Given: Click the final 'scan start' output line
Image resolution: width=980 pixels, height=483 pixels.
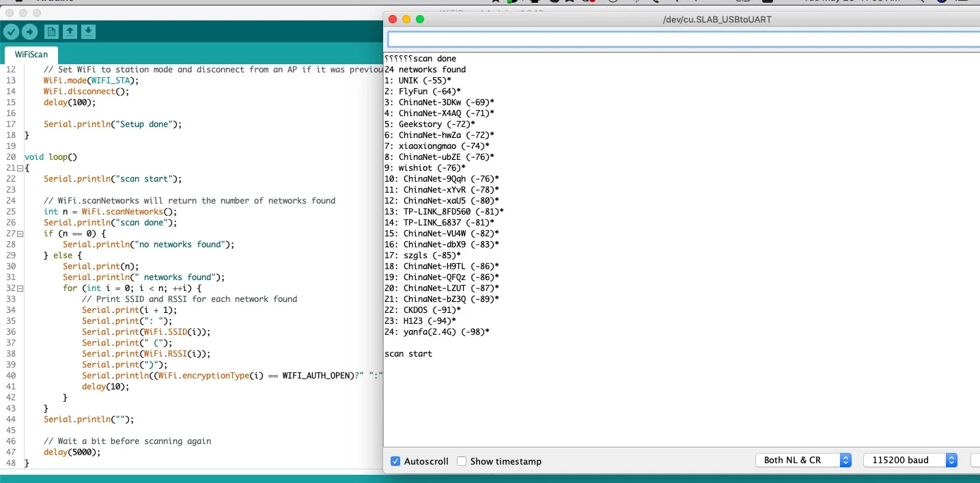Looking at the screenshot, I should pyautogui.click(x=408, y=354).
